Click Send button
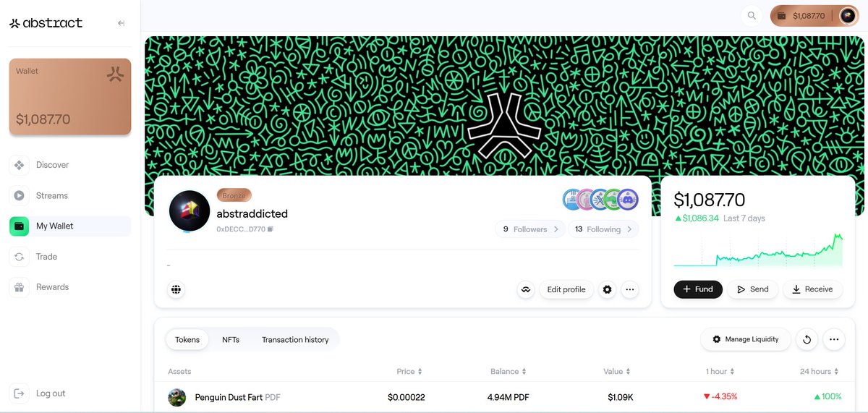 tap(752, 289)
